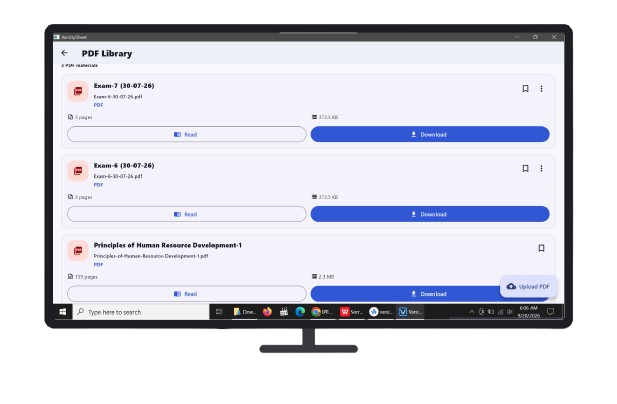Read Principles of Human Resource Development-1
Screen dimensions: 617x404
point(187,293)
